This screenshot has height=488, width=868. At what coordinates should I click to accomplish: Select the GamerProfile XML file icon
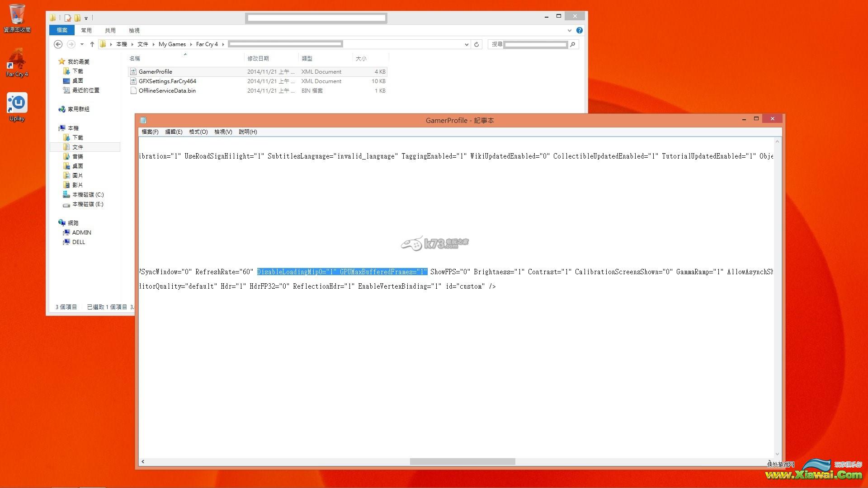(x=133, y=71)
